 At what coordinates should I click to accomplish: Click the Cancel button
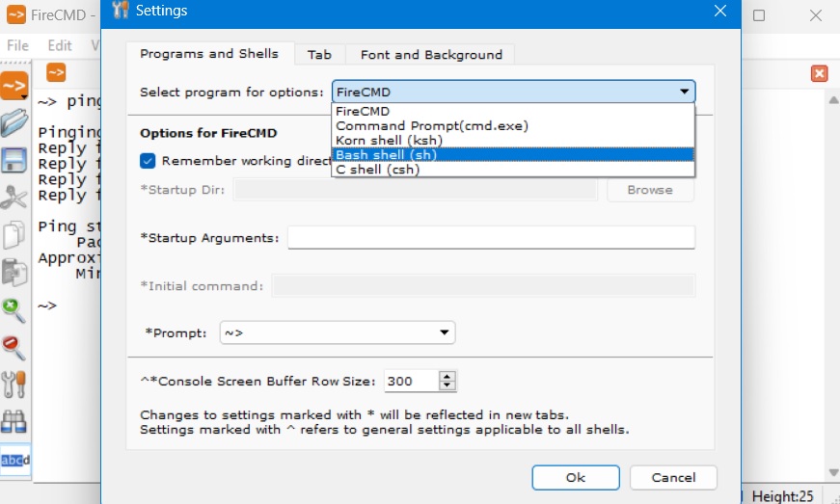point(673,477)
